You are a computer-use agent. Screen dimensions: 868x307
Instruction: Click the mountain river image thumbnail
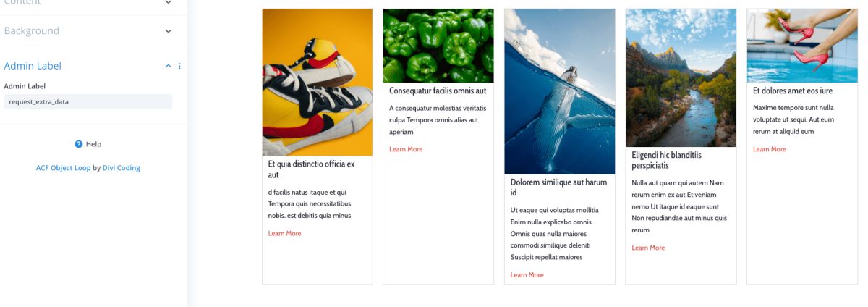[681, 78]
